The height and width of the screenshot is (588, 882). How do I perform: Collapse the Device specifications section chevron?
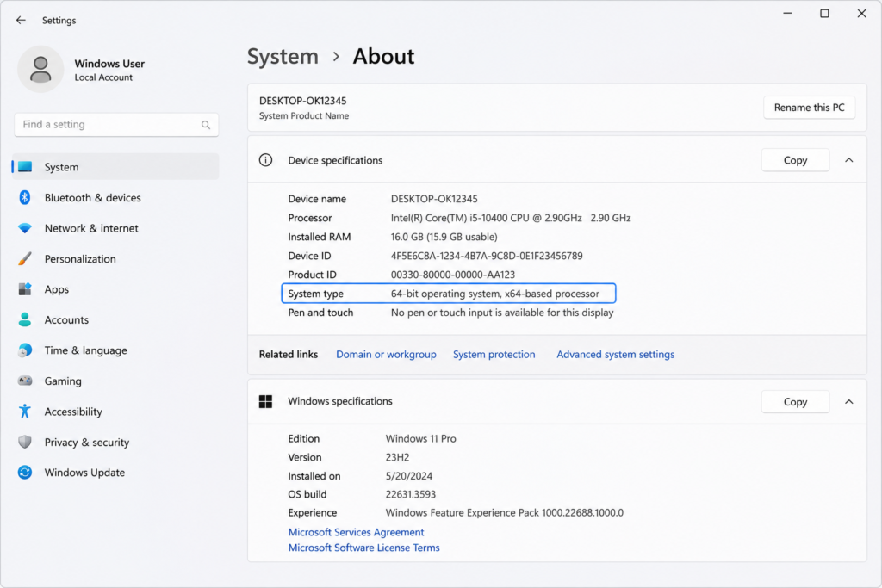tap(848, 160)
